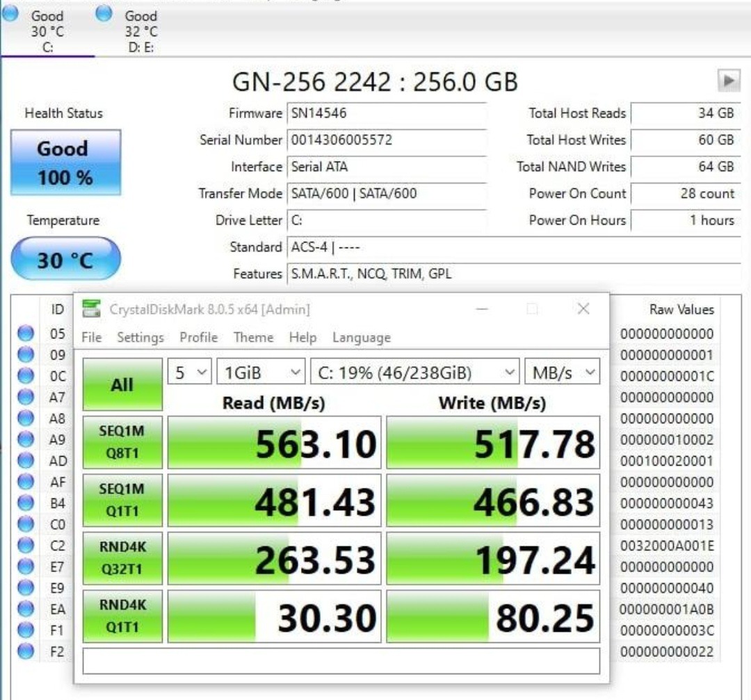Open the Language menu
Viewport: 751px width, 700px height.
(x=362, y=338)
